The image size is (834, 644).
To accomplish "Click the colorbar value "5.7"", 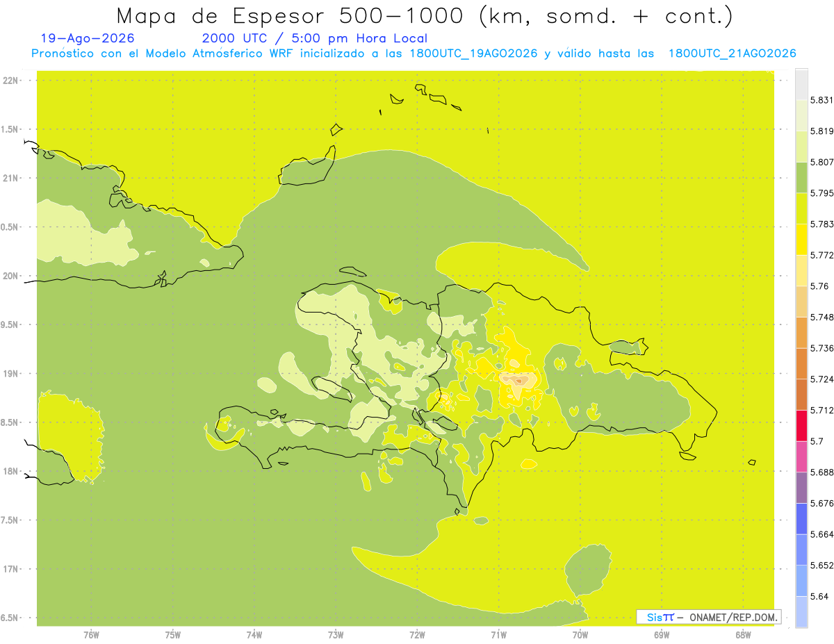I will [816, 441].
